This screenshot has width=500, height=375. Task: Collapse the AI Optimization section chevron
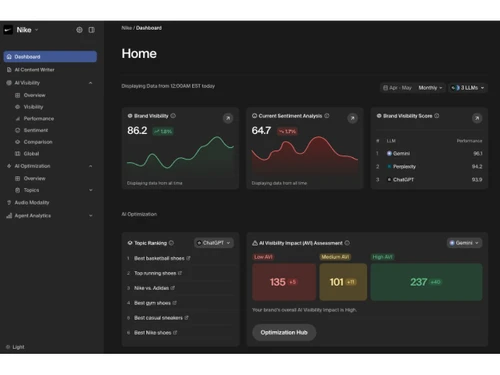pos(90,166)
